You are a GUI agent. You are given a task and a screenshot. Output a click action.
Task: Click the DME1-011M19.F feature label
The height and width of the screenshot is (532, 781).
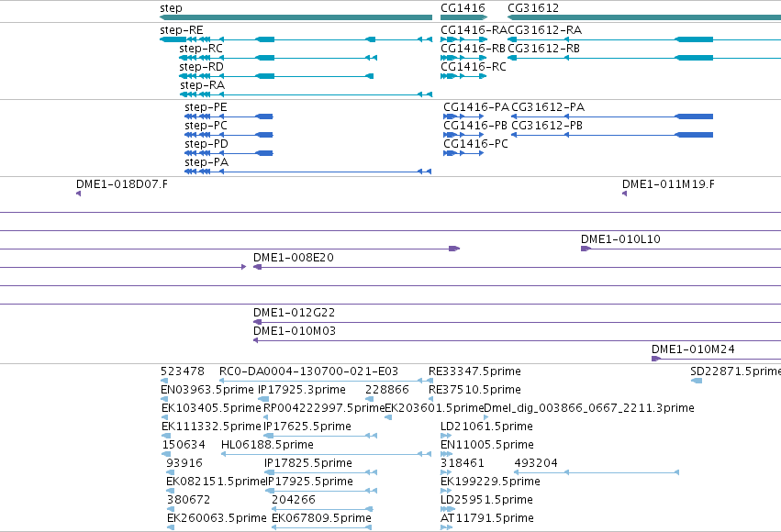point(668,184)
